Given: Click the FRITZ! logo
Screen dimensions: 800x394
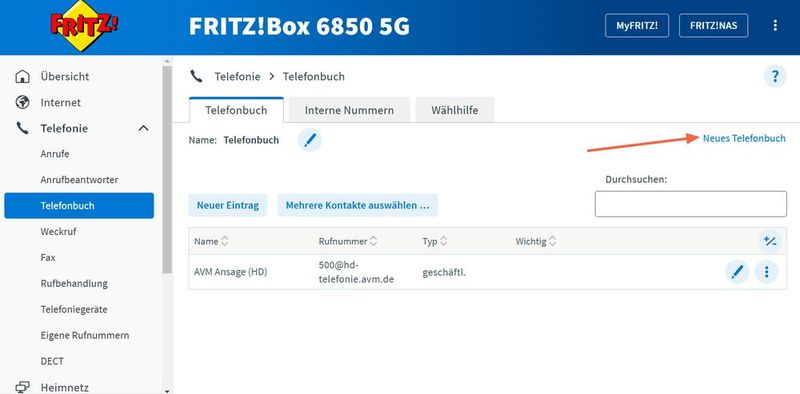Looking at the screenshot, I should click(84, 26).
